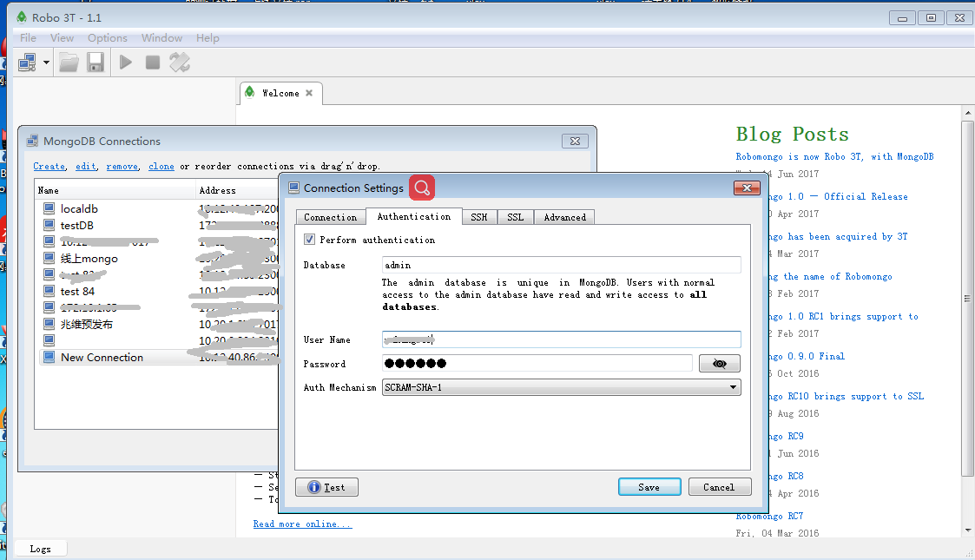Click the remove link
The width and height of the screenshot is (975, 560).
tap(122, 166)
